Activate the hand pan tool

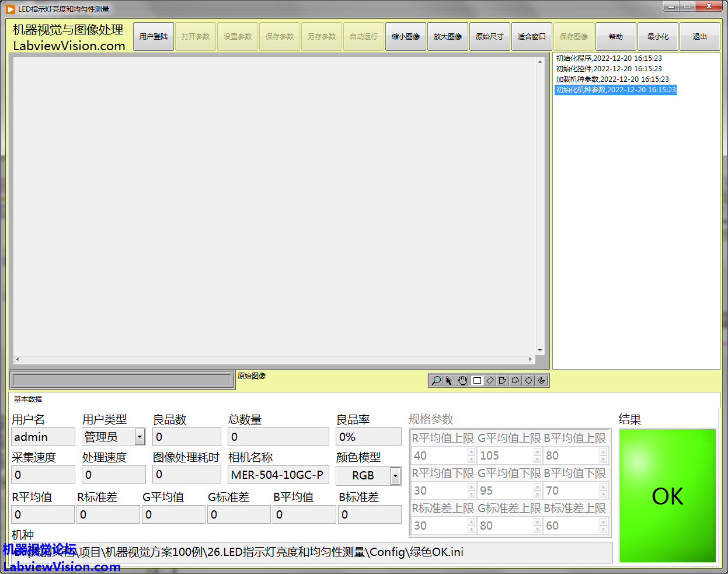coord(462,381)
